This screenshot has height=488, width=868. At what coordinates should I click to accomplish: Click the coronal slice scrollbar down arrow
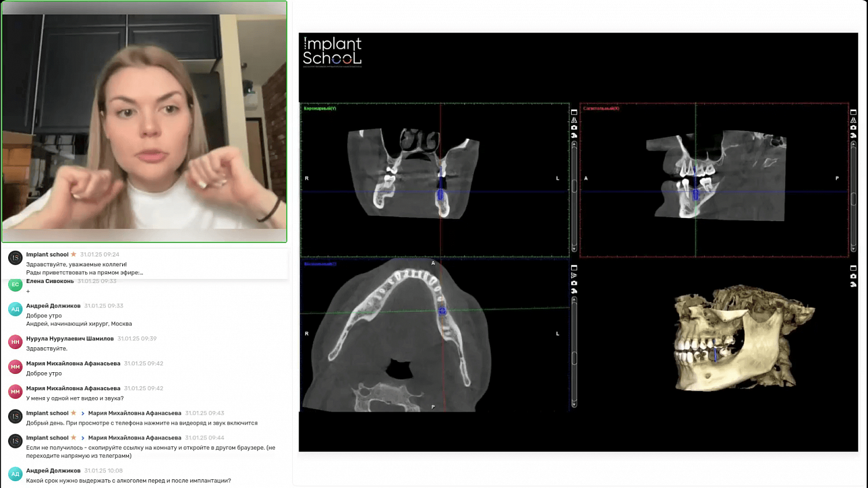click(x=574, y=249)
